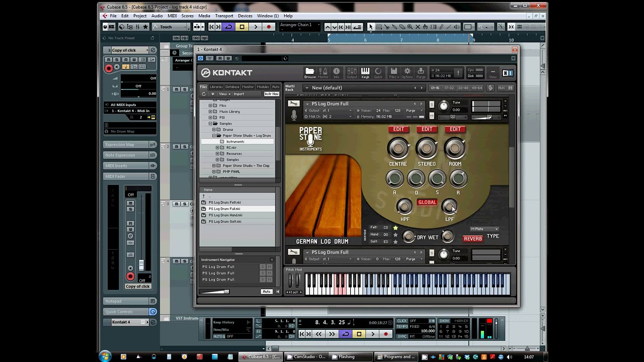Open the Master metronome section in Kontakt

[323, 73]
